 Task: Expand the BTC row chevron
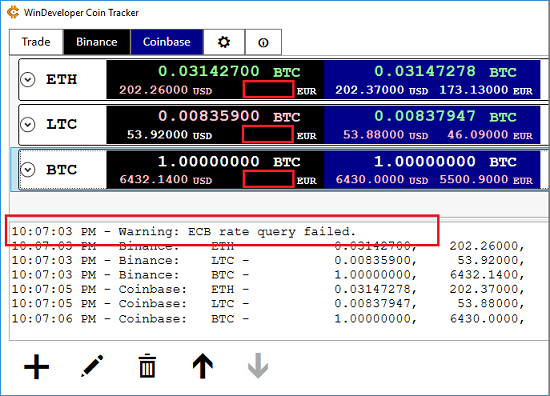click(28, 170)
